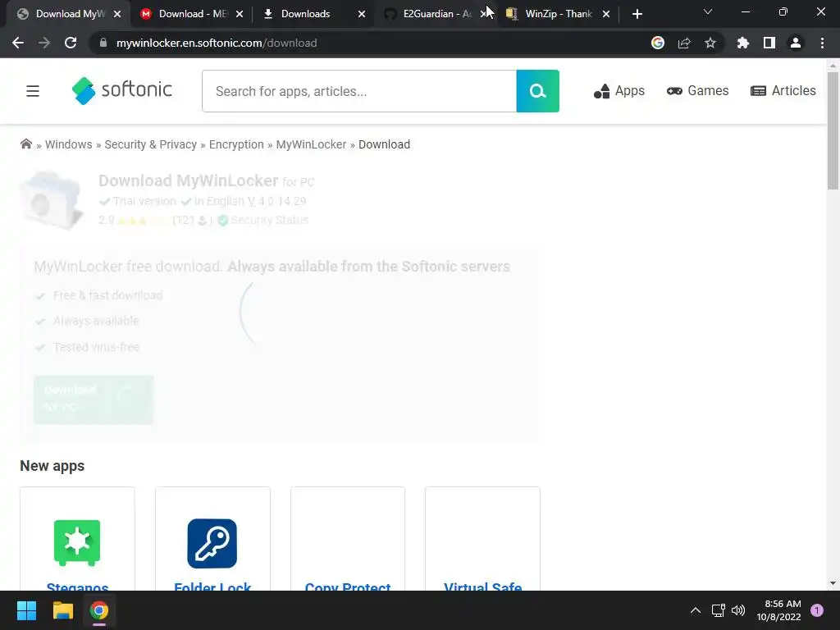Click the teal search magnifier button
The width and height of the screenshot is (840, 630).
(x=537, y=91)
